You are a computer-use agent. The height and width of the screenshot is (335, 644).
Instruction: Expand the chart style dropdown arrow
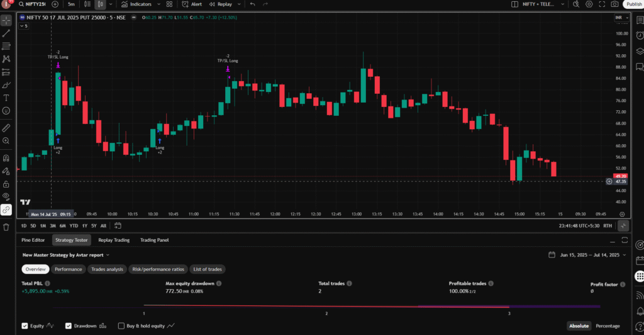111,4
